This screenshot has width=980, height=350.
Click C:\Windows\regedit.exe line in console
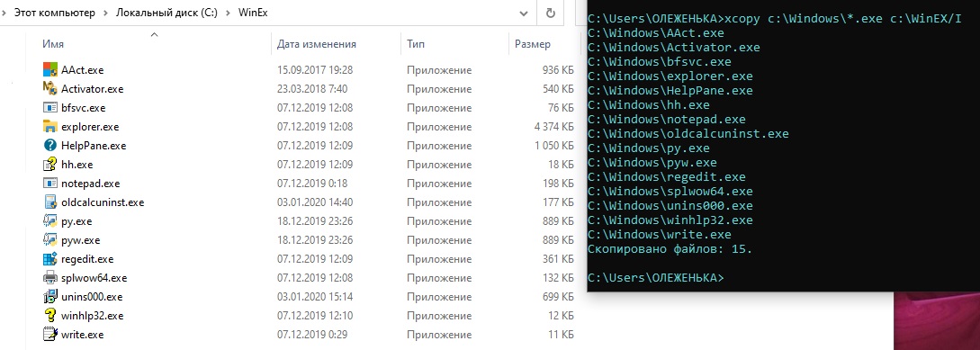pyautogui.click(x=666, y=177)
